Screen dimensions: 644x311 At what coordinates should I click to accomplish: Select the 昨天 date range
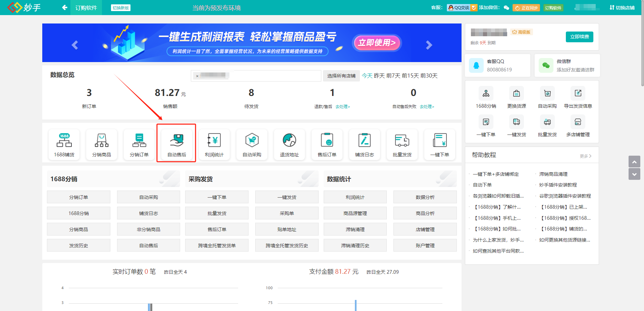(379, 76)
